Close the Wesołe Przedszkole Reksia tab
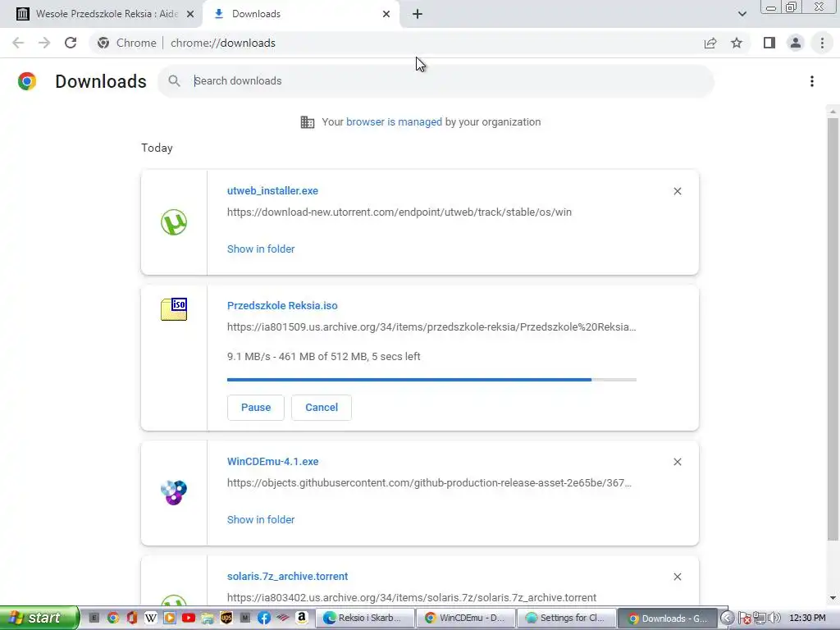This screenshot has width=840, height=630. 190,14
